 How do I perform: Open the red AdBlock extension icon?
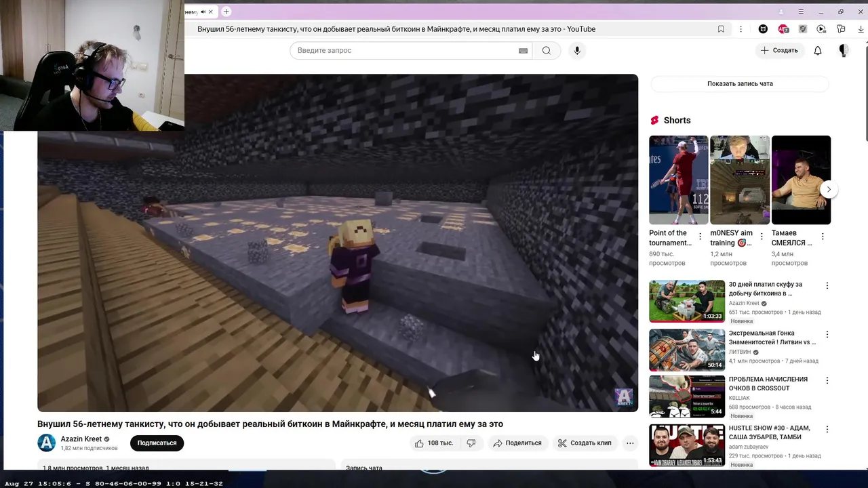(x=783, y=29)
